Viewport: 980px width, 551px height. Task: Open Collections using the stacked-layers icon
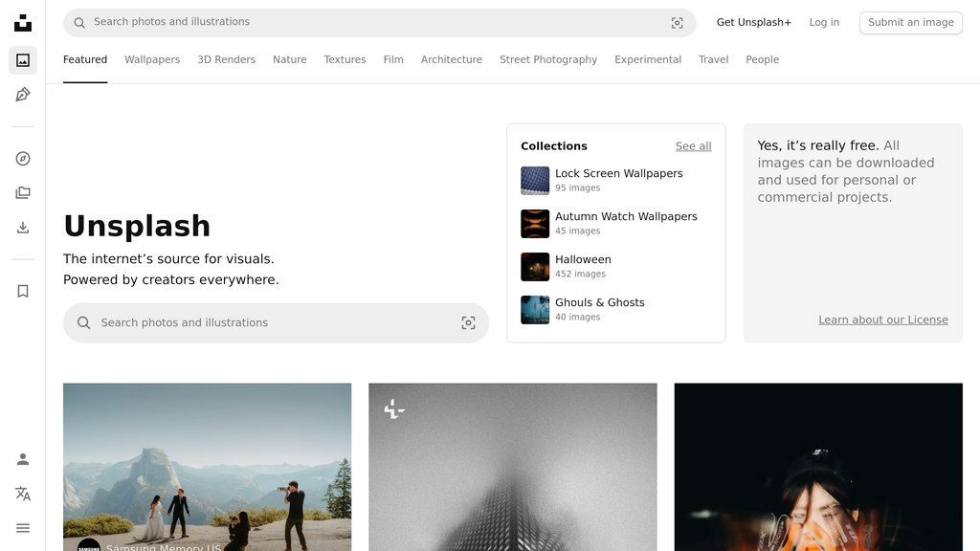pos(22,191)
